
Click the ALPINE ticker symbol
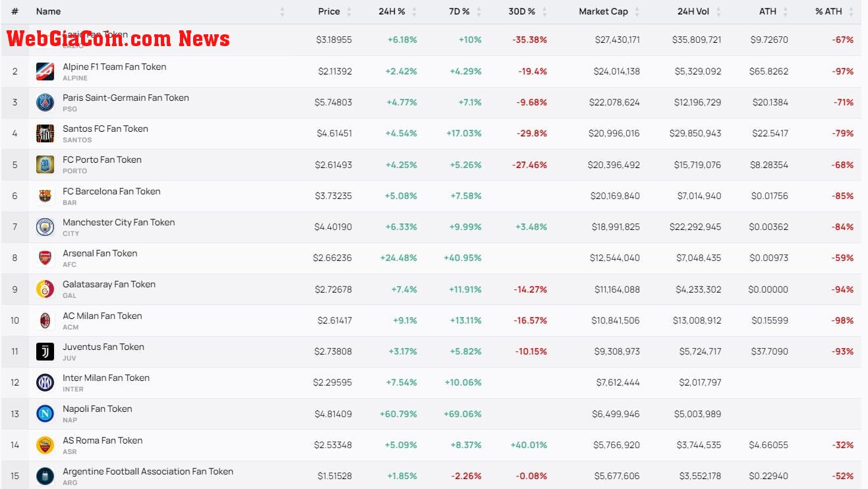click(75, 78)
